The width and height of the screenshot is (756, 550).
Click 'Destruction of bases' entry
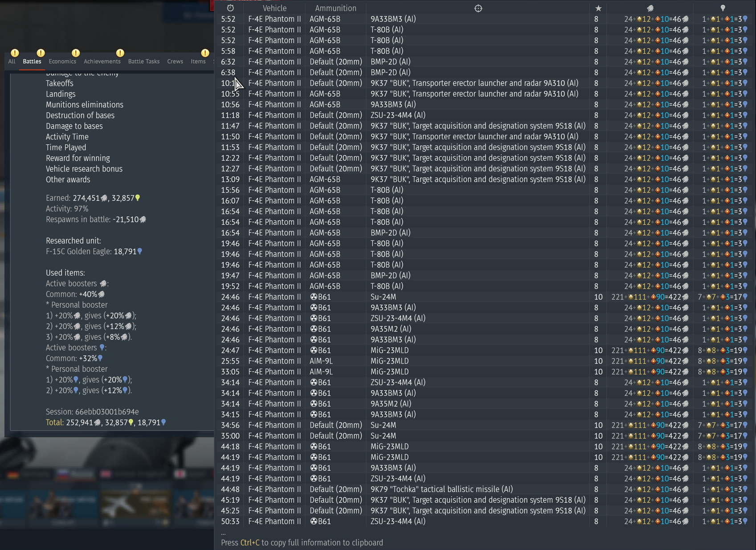coord(80,115)
